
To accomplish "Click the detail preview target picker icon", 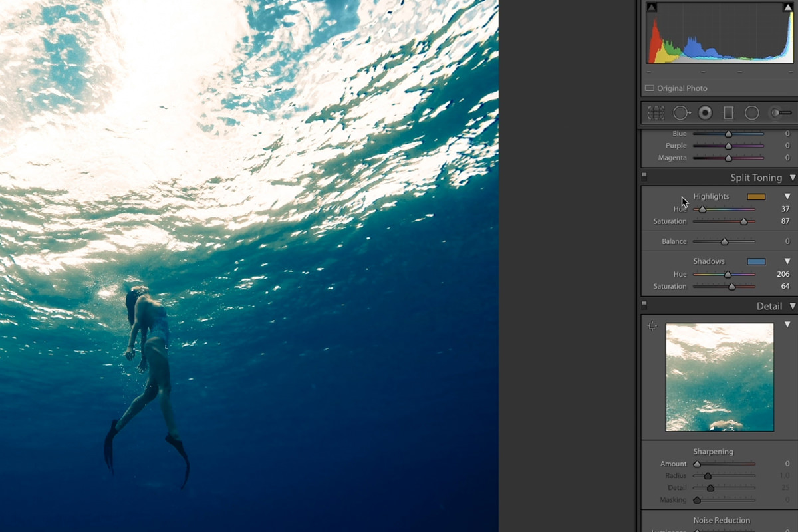I will click(x=652, y=326).
